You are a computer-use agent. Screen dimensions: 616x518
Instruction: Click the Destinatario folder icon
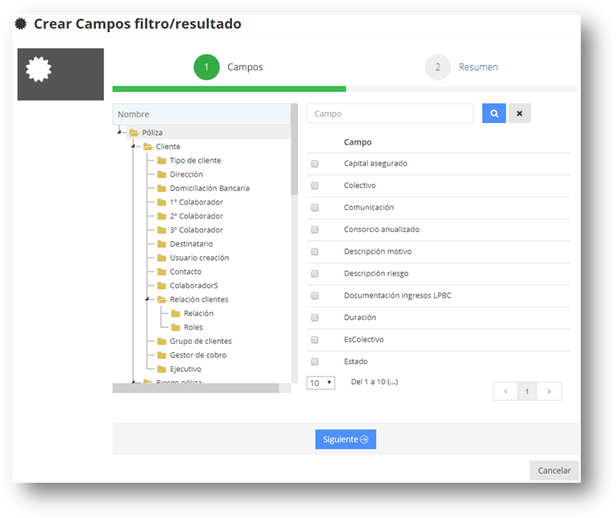pyautogui.click(x=161, y=244)
